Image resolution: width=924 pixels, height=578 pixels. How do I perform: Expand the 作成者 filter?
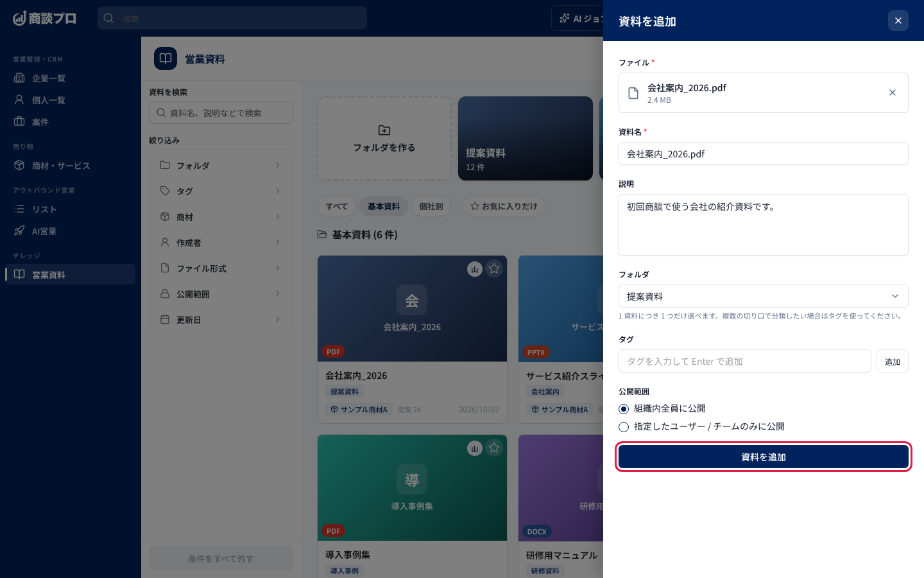[221, 242]
